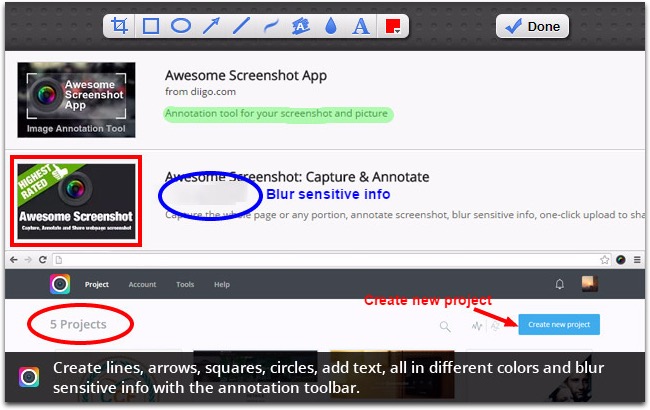Open Awesome Screenshot App thumbnail
The width and height of the screenshot is (650, 410).
pos(76,100)
